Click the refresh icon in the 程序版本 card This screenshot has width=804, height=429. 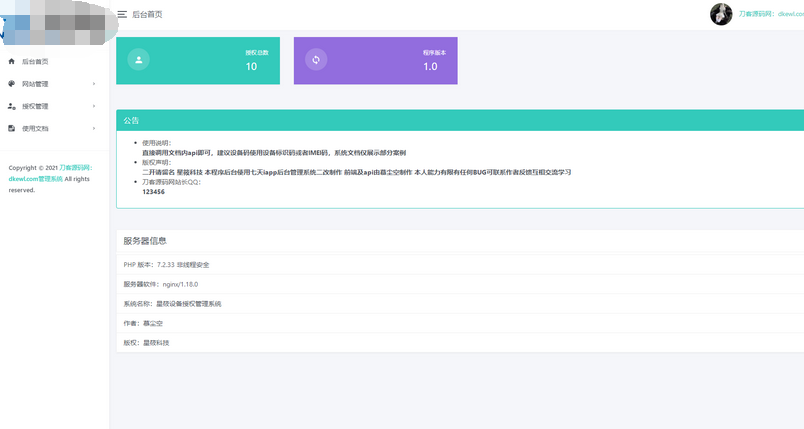click(x=316, y=59)
